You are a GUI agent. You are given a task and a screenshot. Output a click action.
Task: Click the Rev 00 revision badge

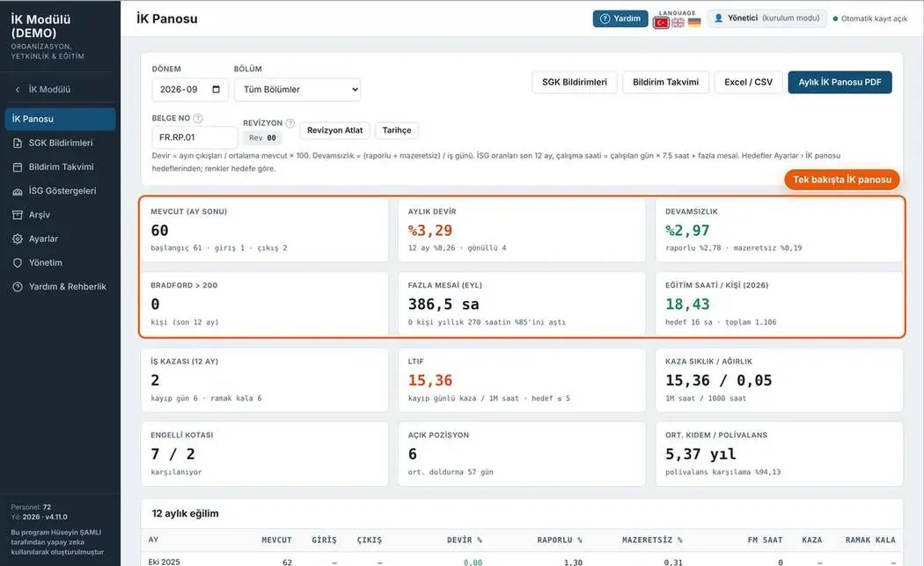point(262,138)
